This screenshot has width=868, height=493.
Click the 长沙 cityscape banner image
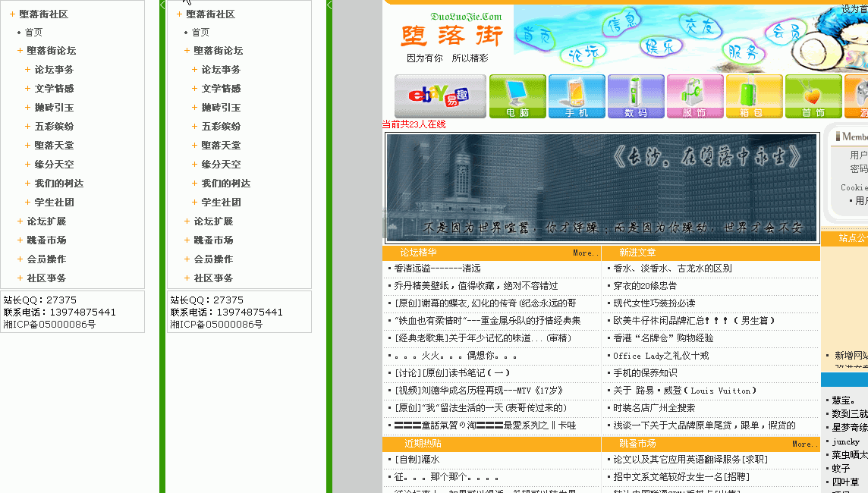tap(602, 187)
